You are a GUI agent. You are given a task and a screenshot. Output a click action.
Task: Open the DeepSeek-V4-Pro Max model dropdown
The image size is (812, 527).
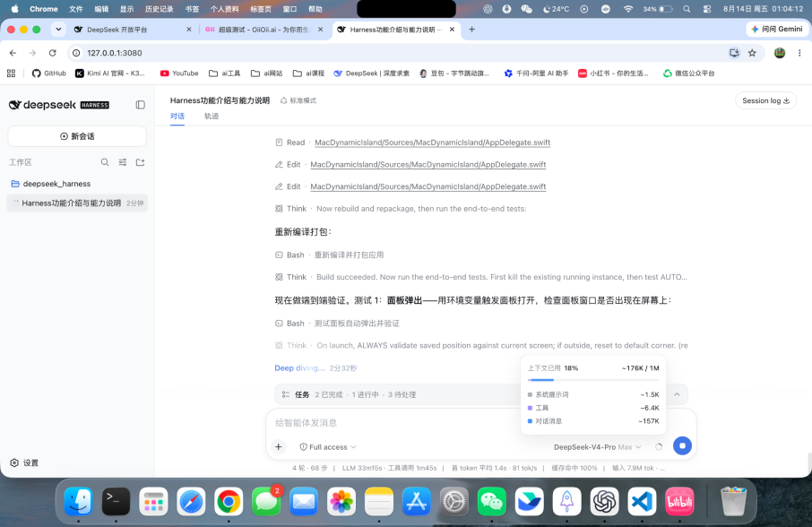(597, 446)
